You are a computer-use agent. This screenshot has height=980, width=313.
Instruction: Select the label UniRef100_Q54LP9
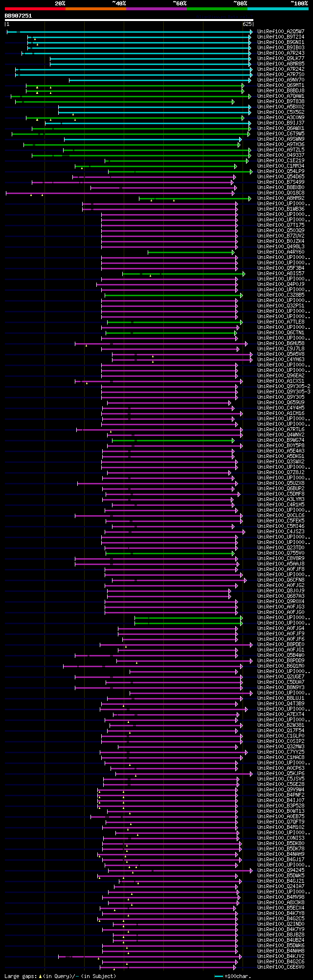pos(281,172)
